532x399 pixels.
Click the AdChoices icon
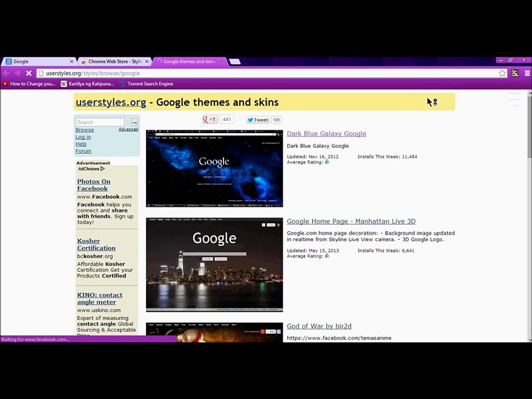pos(103,169)
